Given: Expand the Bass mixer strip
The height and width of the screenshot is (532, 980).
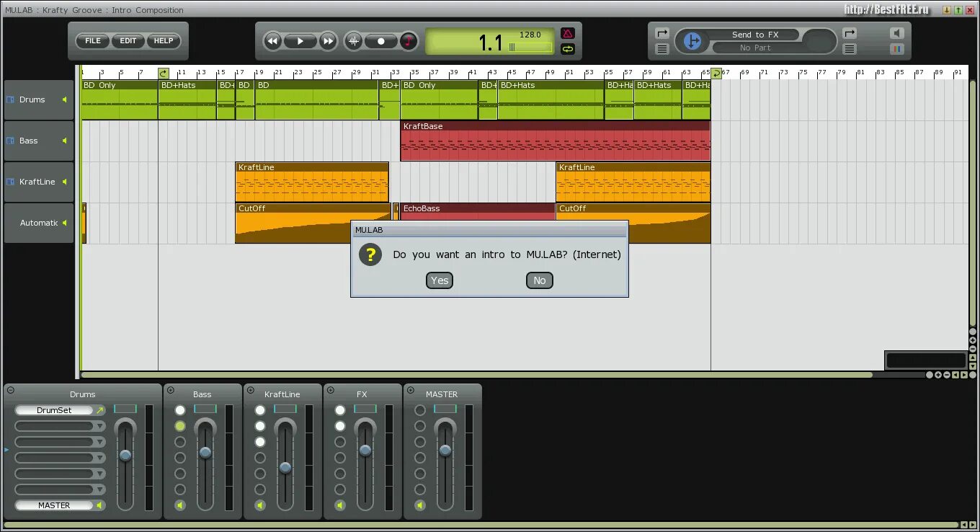Looking at the screenshot, I should point(171,390).
